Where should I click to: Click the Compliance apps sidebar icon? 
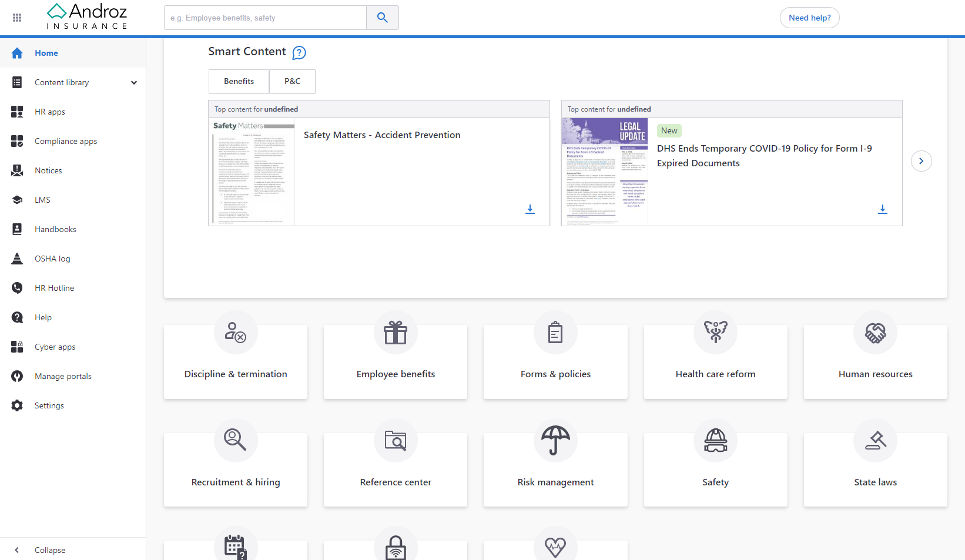17,141
